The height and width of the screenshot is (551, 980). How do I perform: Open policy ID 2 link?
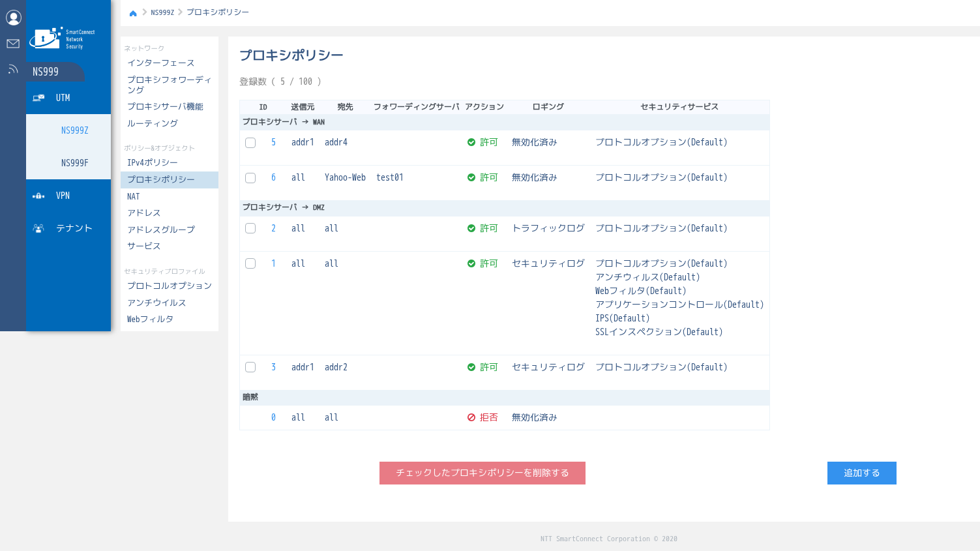(273, 228)
